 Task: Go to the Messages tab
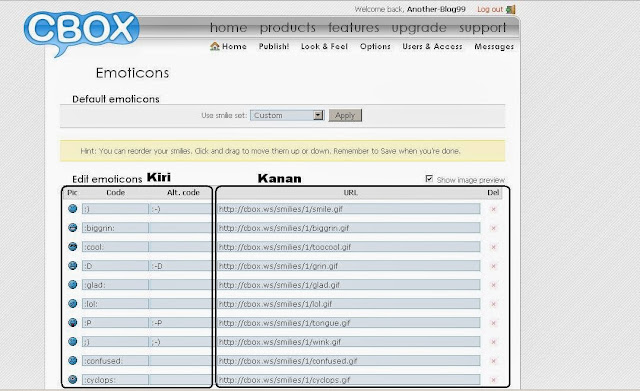pos(494,47)
